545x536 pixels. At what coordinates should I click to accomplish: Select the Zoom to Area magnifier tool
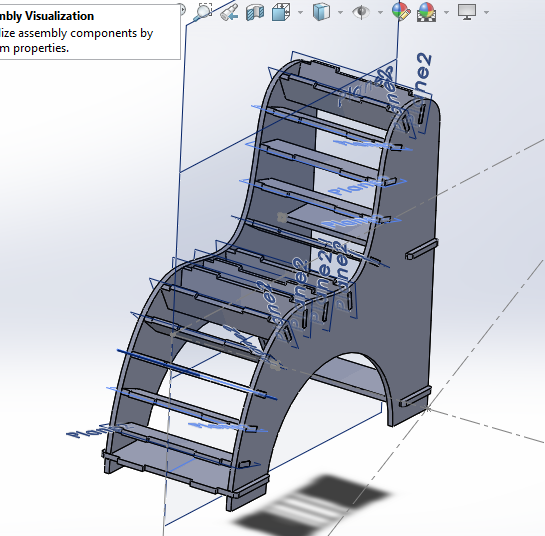point(203,12)
